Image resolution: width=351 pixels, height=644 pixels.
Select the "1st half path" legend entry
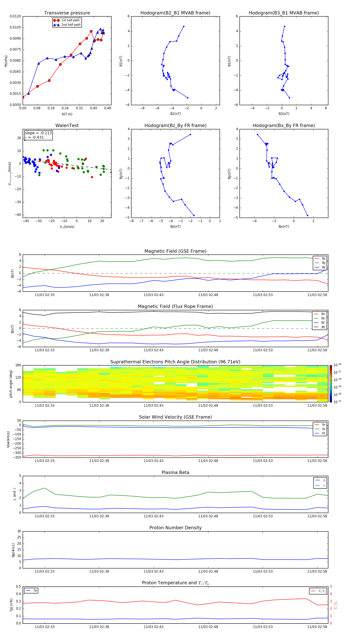point(67,20)
